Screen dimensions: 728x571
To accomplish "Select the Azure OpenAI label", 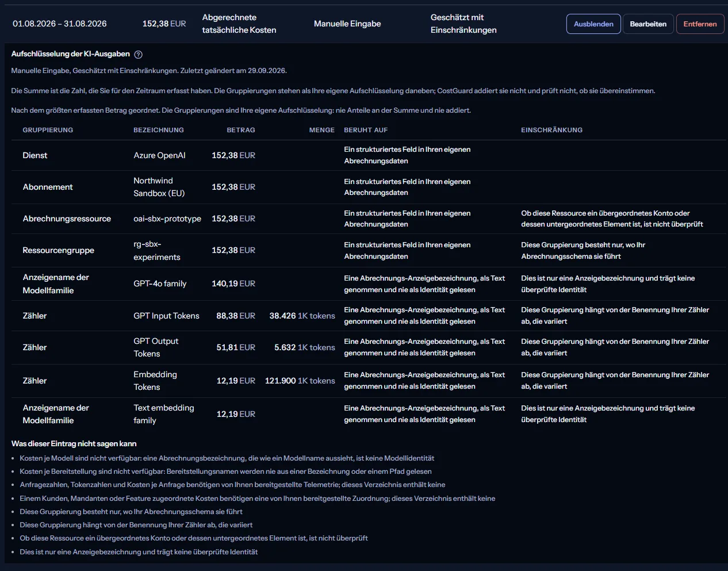I will click(x=159, y=155).
